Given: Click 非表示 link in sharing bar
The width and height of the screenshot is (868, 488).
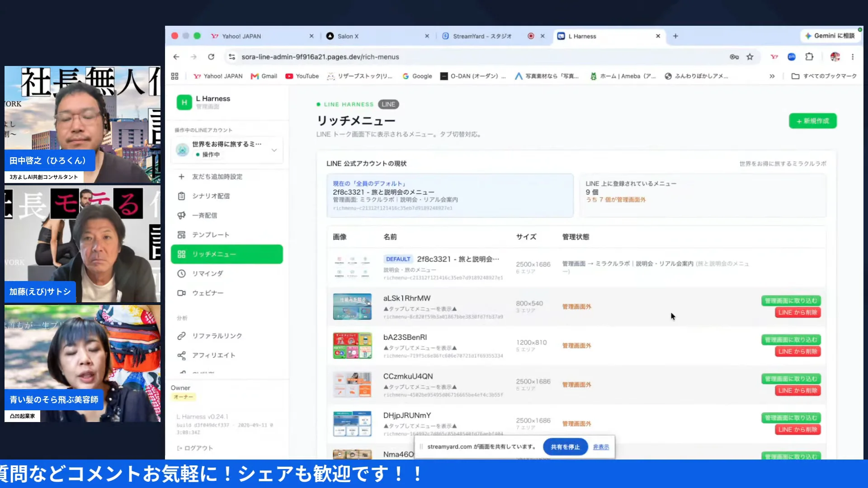Looking at the screenshot, I should 601,447.
